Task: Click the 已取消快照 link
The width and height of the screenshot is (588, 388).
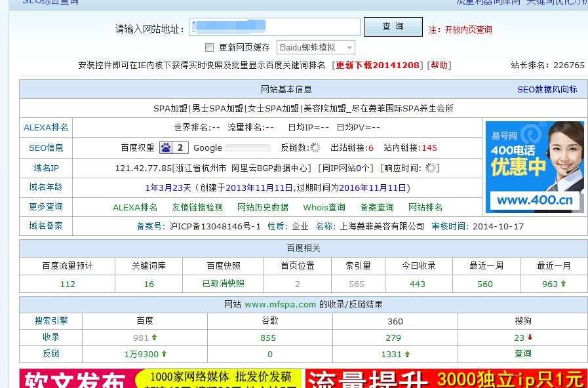Action: [x=224, y=283]
